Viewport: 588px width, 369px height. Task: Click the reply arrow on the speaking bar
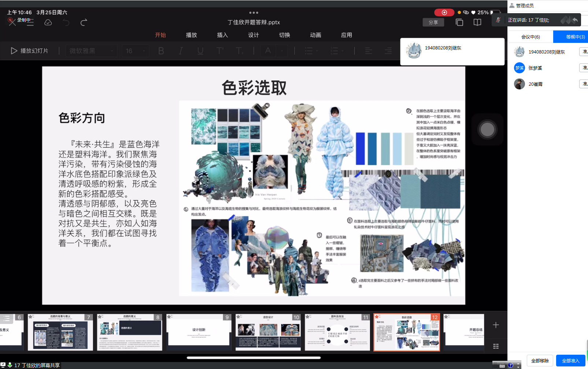[x=575, y=20]
